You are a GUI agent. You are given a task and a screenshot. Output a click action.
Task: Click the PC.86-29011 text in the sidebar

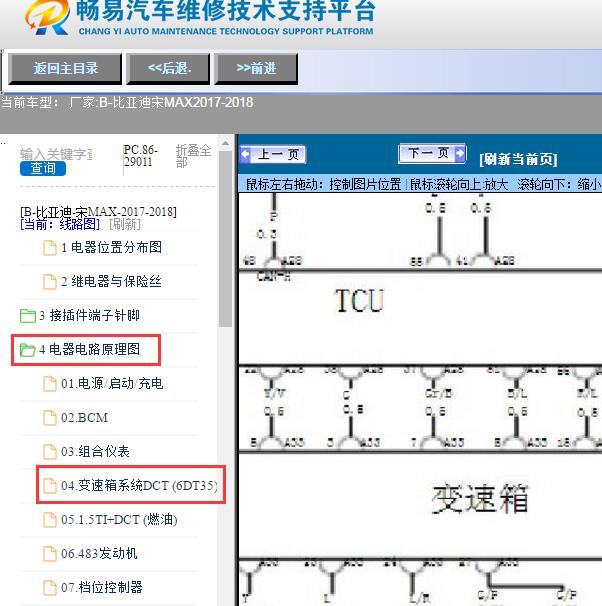tap(141, 156)
